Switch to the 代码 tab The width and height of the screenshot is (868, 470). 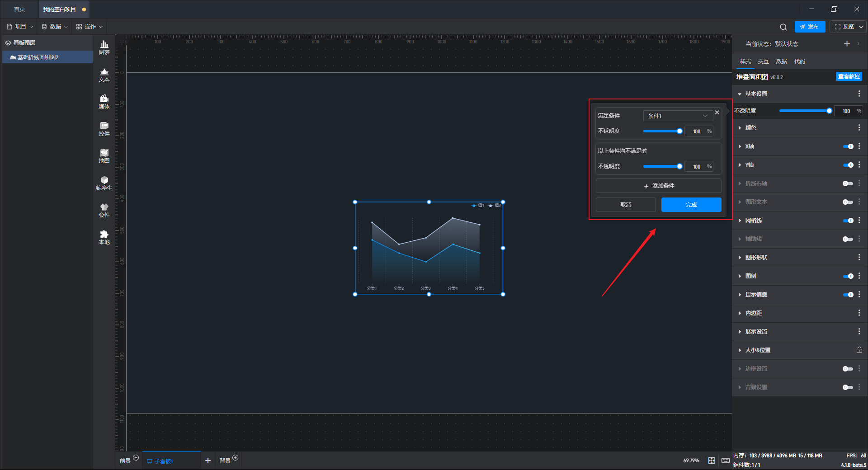pyautogui.click(x=799, y=61)
